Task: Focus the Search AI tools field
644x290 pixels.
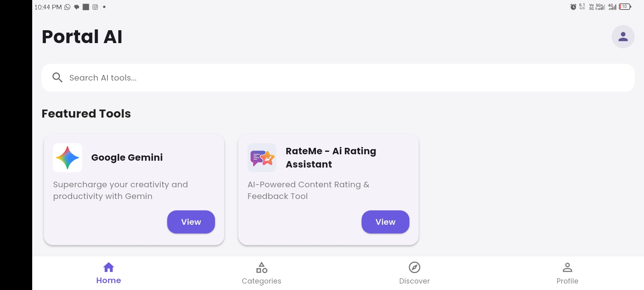Action: [x=338, y=78]
